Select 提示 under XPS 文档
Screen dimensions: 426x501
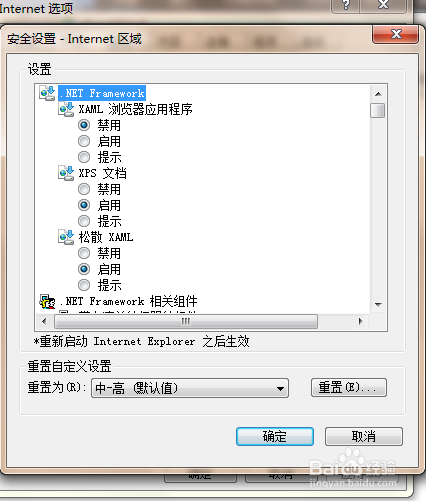tap(84, 221)
